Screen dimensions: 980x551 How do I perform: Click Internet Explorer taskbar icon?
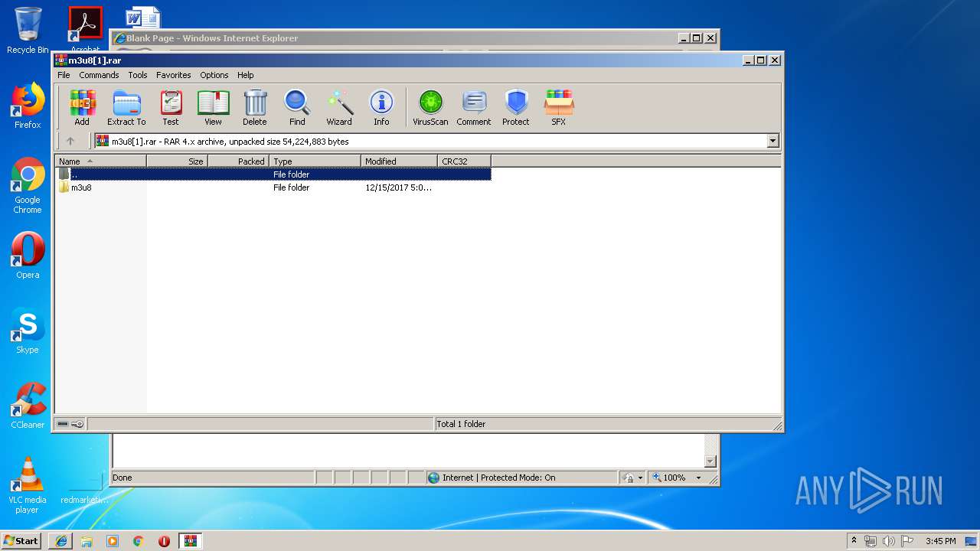[x=61, y=541]
